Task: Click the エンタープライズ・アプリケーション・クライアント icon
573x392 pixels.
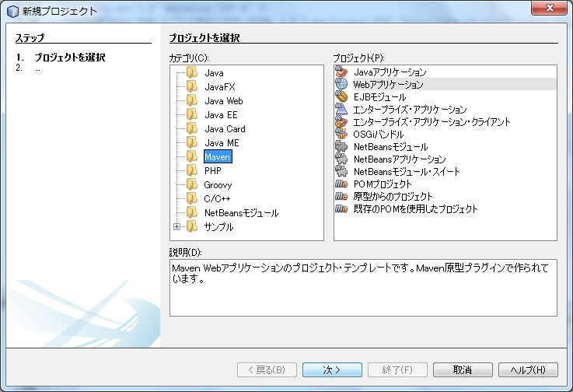Action: tap(341, 121)
